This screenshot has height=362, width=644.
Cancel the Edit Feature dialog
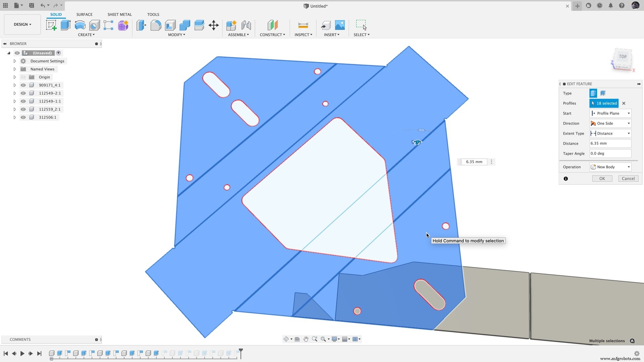pos(628,178)
